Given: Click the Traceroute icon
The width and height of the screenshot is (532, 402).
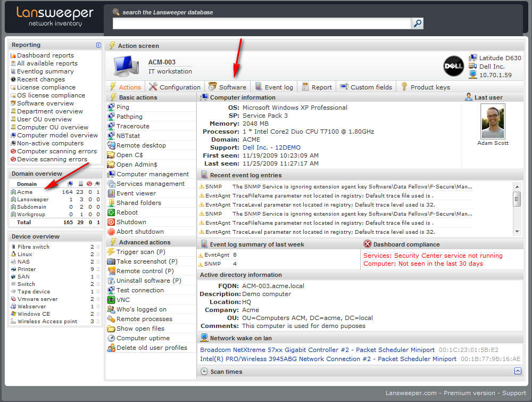Looking at the screenshot, I should (111, 126).
